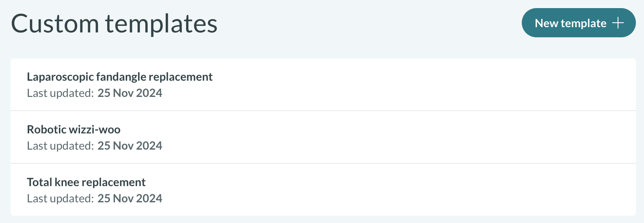Click the date under Total knee replacement

tap(130, 199)
